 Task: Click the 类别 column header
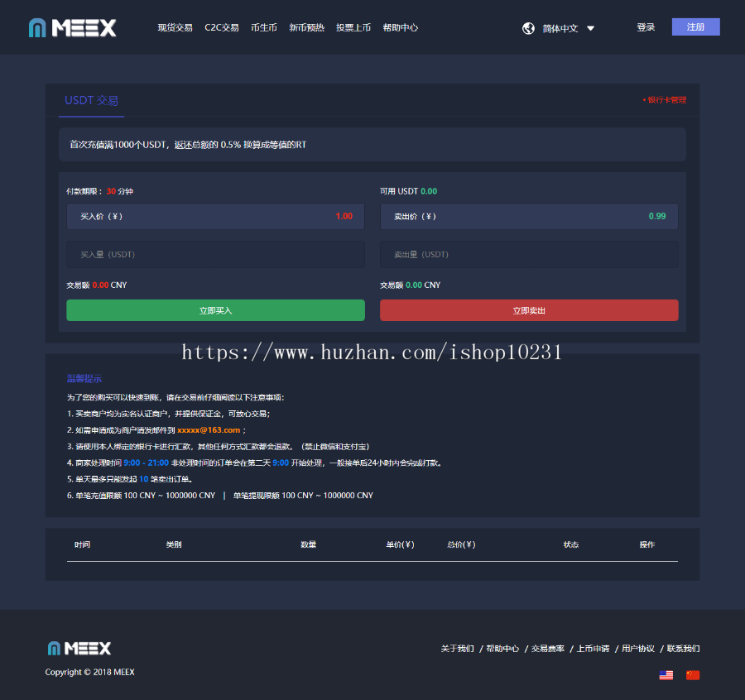click(174, 544)
